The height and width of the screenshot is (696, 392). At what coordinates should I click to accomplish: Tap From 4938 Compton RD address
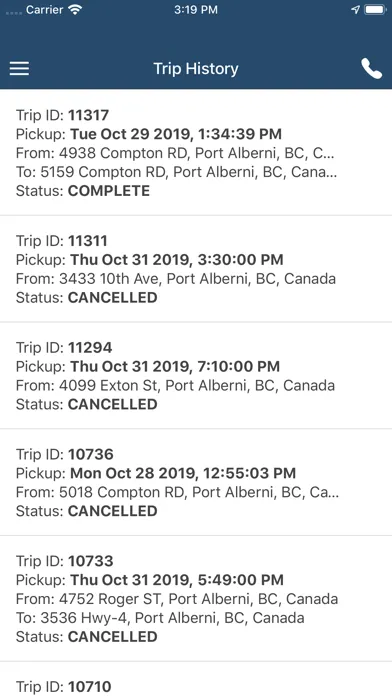pos(175,153)
